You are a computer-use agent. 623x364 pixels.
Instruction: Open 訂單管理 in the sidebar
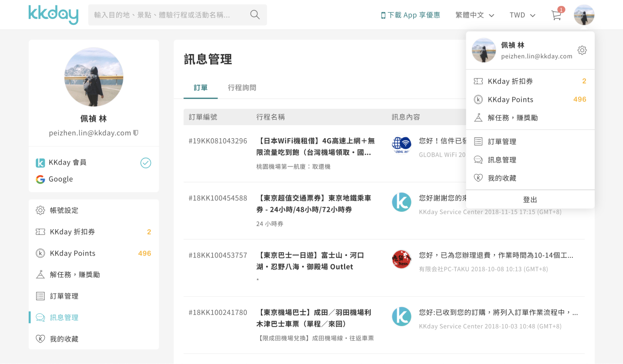[x=93, y=296]
